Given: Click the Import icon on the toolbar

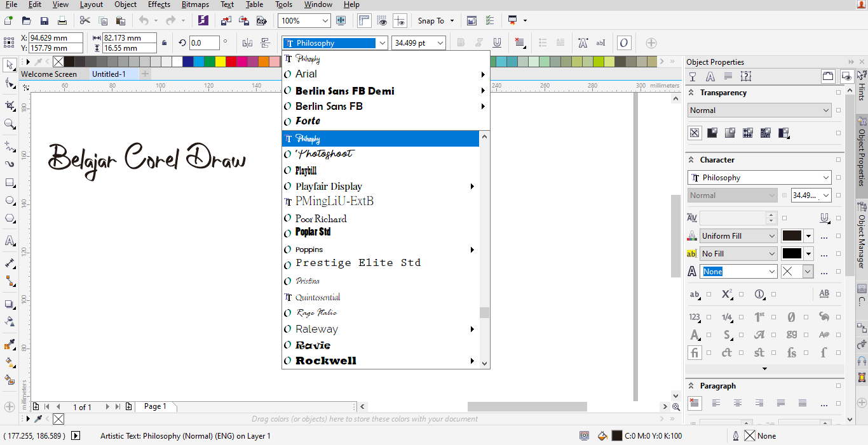Looking at the screenshot, I should [226, 20].
